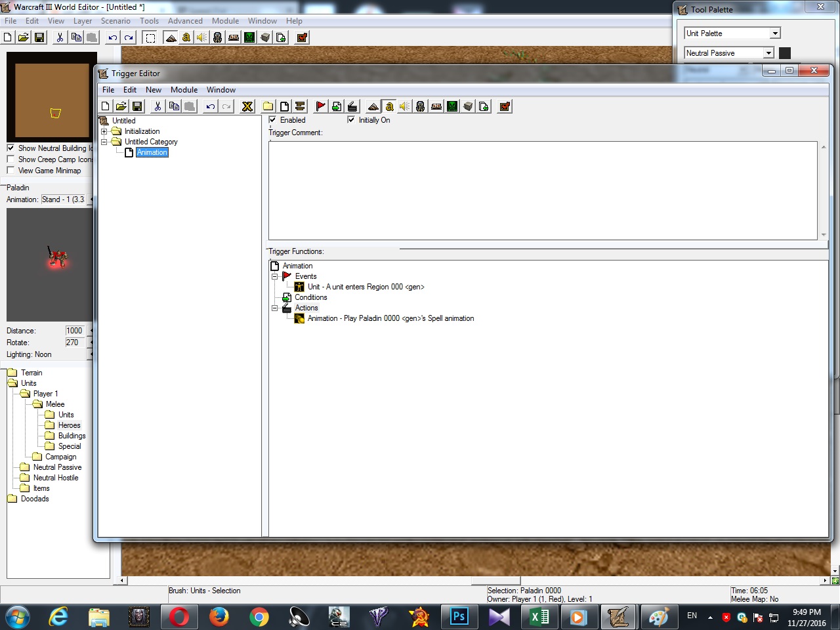Collapse the Untitled Category folder
840x630 pixels.
[x=104, y=142]
